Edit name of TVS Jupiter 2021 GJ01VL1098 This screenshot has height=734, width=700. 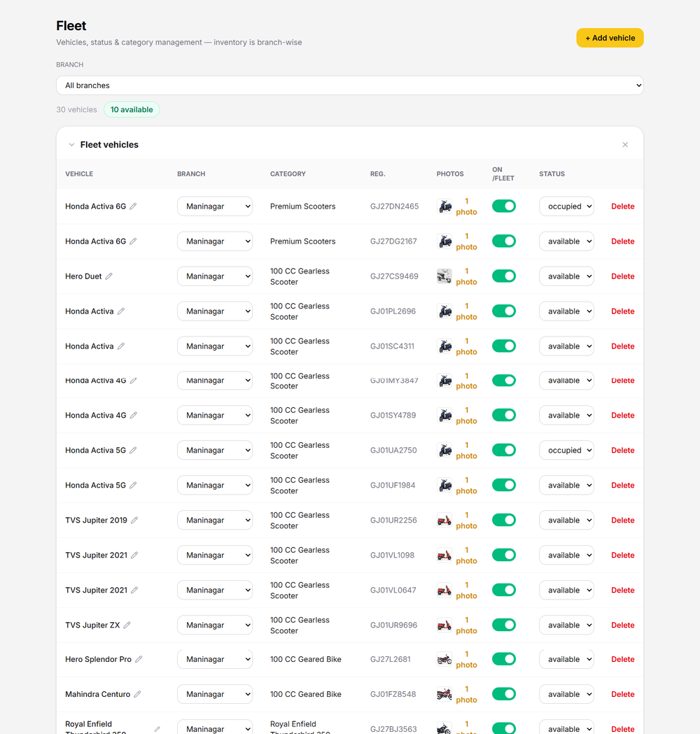[x=134, y=555]
